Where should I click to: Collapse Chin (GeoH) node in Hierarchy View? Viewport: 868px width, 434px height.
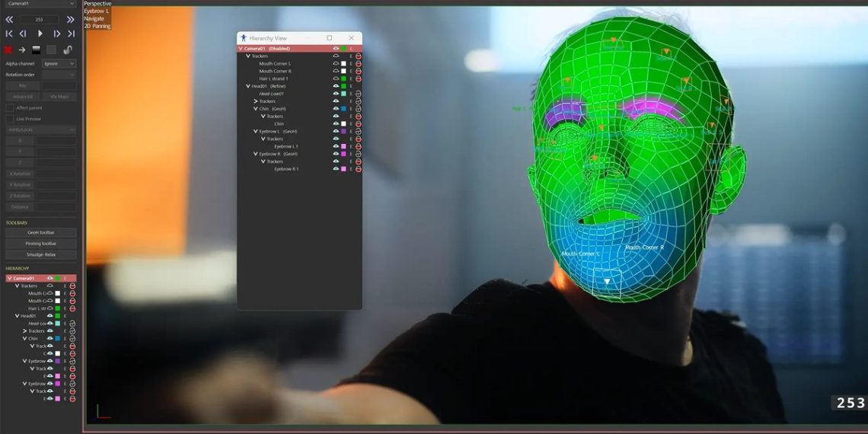click(x=256, y=109)
